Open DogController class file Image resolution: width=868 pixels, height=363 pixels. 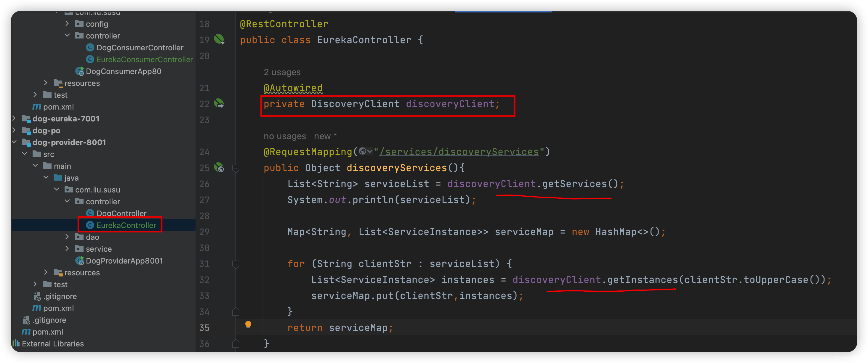tap(121, 213)
